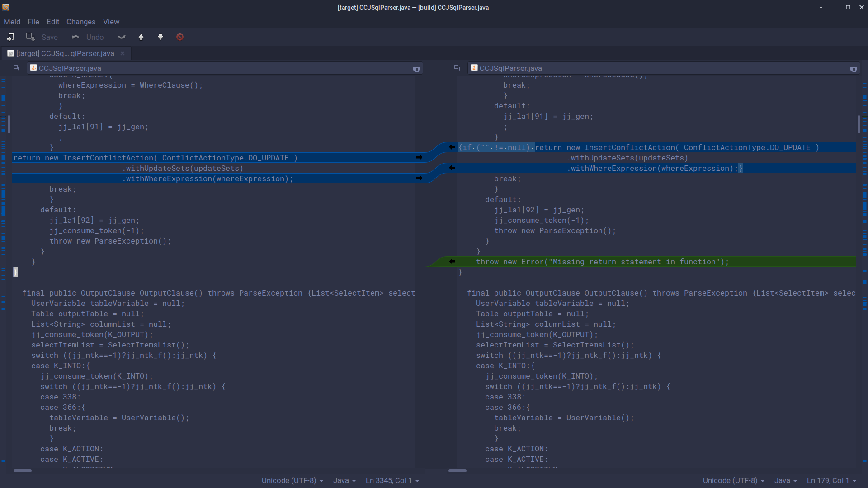Click the red Stop icon in toolbar

tap(180, 37)
